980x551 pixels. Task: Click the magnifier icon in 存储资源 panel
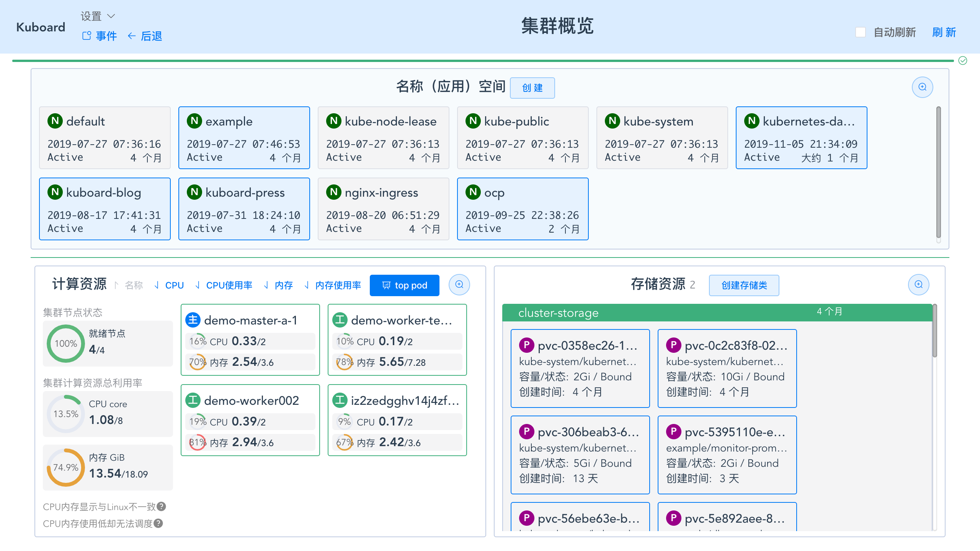[918, 285]
